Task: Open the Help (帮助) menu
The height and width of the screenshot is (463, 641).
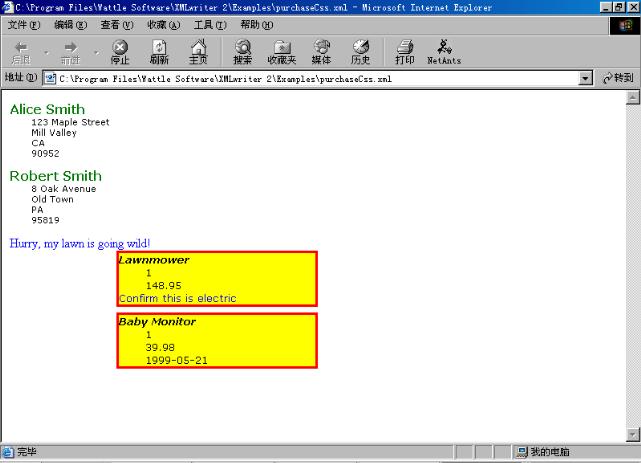Action: 257,25
